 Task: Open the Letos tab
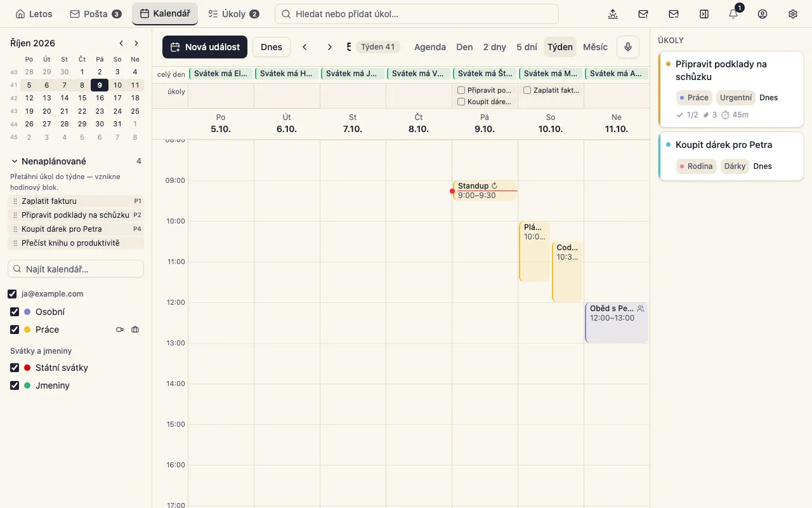coord(34,14)
